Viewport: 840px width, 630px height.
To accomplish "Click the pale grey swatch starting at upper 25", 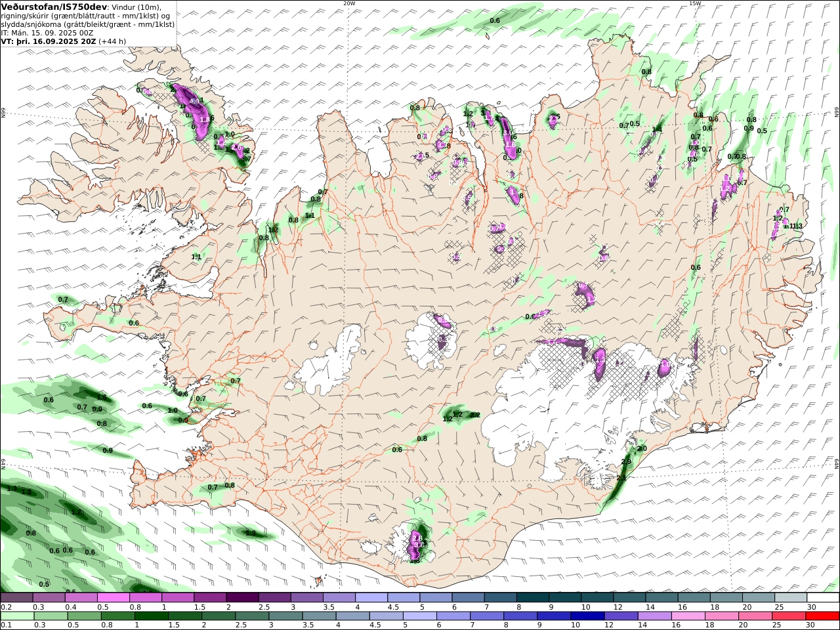I will pos(790,598).
